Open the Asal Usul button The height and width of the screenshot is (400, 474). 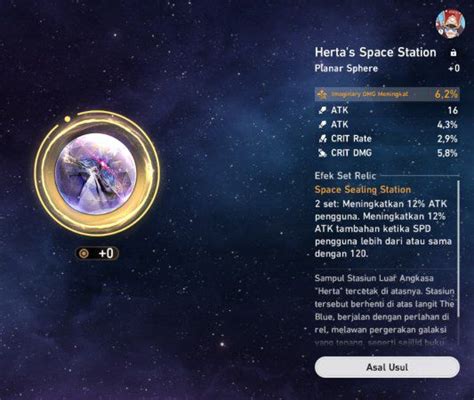click(387, 367)
